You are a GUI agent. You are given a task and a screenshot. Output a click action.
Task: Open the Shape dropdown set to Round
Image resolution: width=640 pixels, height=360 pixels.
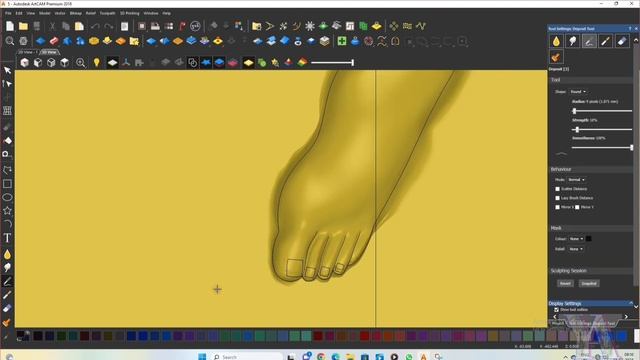pyautogui.click(x=578, y=91)
